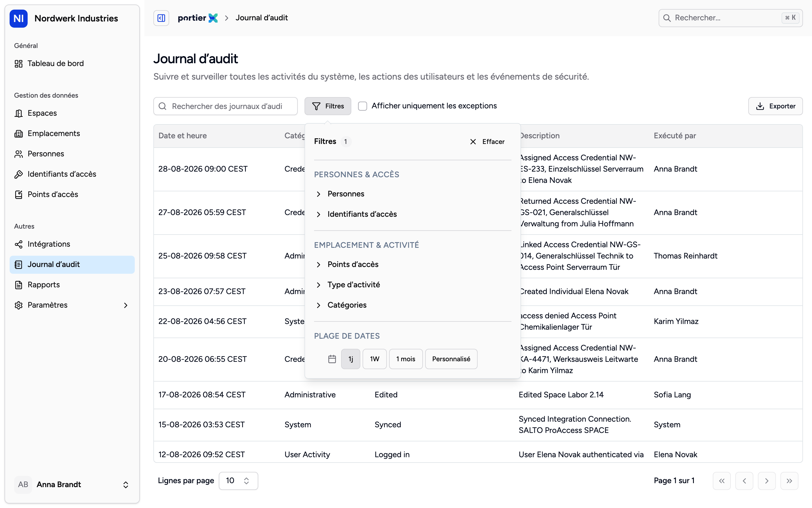The image size is (812, 508).
Task: Click the Date et heure column header
Action: pyautogui.click(x=182, y=136)
